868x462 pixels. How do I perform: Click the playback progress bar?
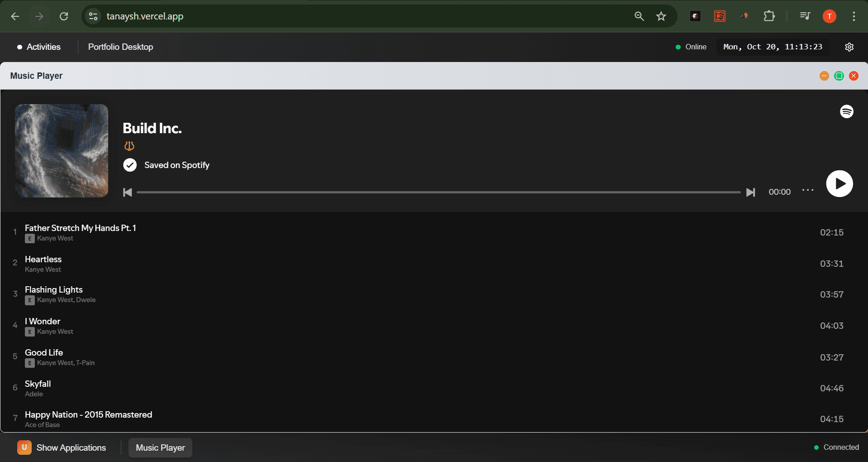438,192
